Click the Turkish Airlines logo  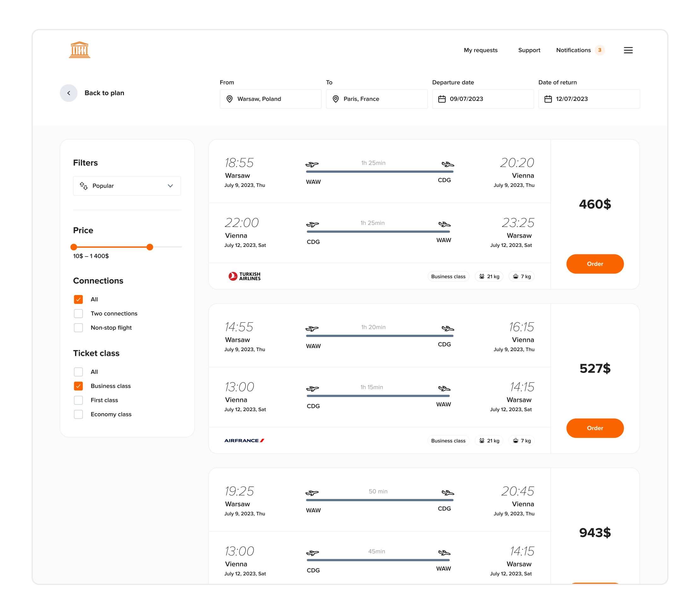tap(244, 276)
